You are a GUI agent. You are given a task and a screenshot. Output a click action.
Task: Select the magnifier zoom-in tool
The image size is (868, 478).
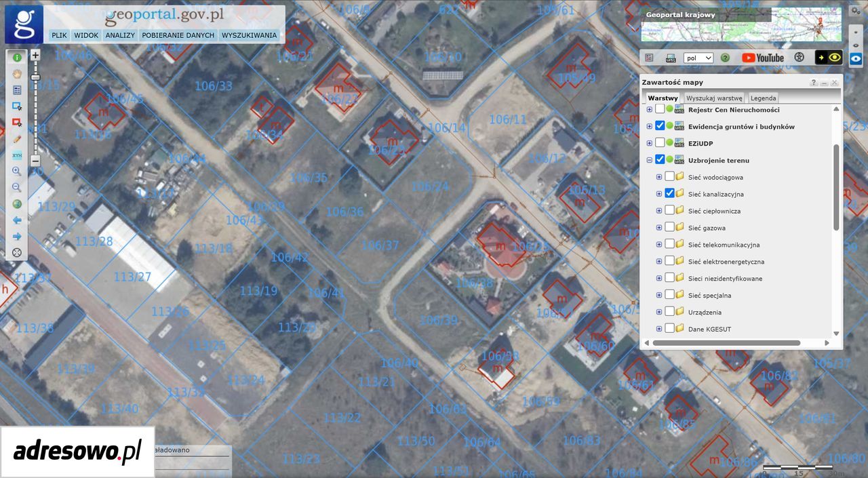[17, 172]
